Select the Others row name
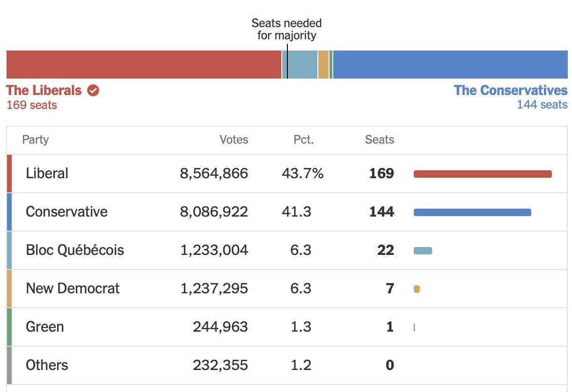Image resolution: width=572 pixels, height=392 pixels. [47, 365]
